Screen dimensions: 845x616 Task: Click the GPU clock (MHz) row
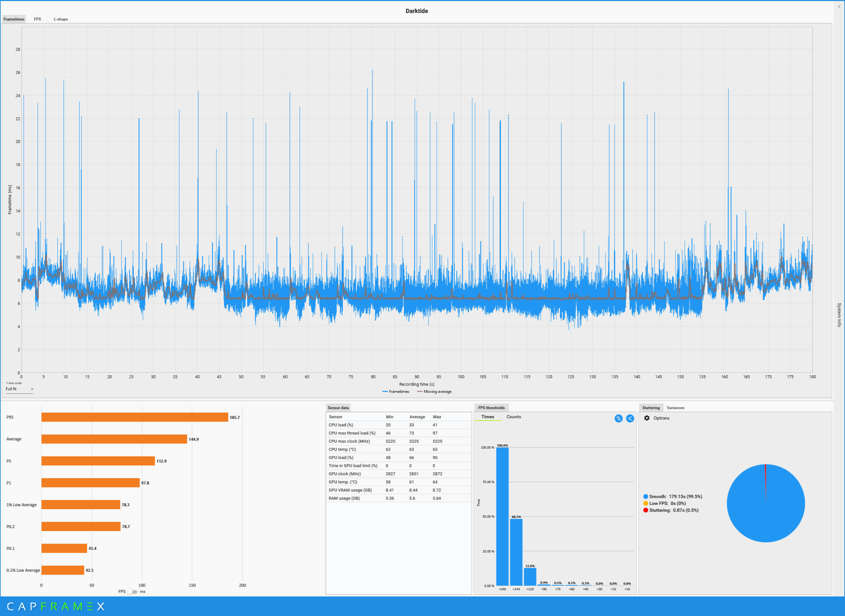pos(399,474)
